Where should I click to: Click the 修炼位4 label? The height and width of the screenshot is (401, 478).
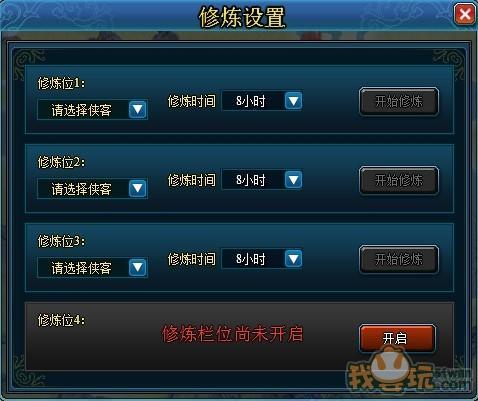point(61,320)
